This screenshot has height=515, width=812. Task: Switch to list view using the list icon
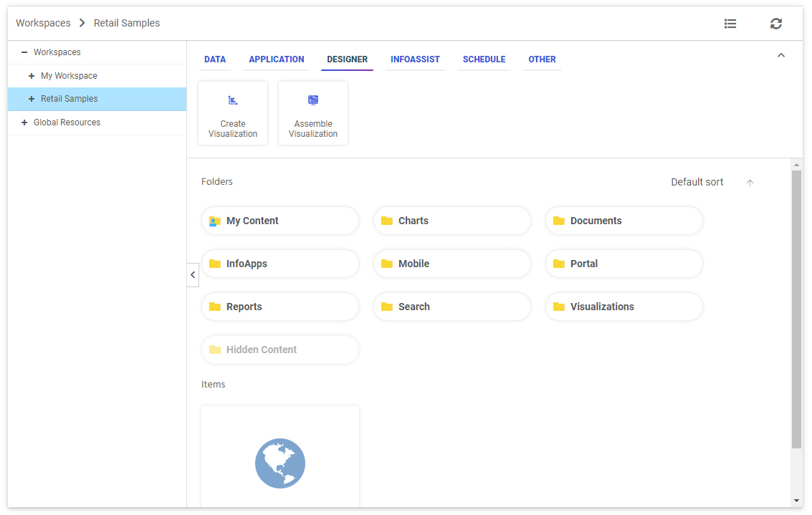[730, 23]
